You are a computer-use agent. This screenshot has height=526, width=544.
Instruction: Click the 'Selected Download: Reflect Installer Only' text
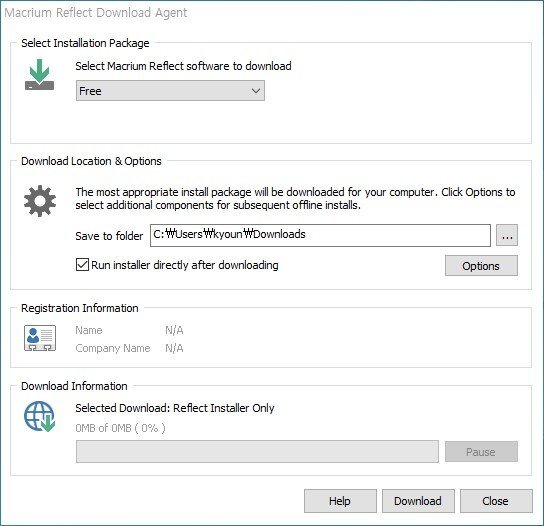[175, 408]
